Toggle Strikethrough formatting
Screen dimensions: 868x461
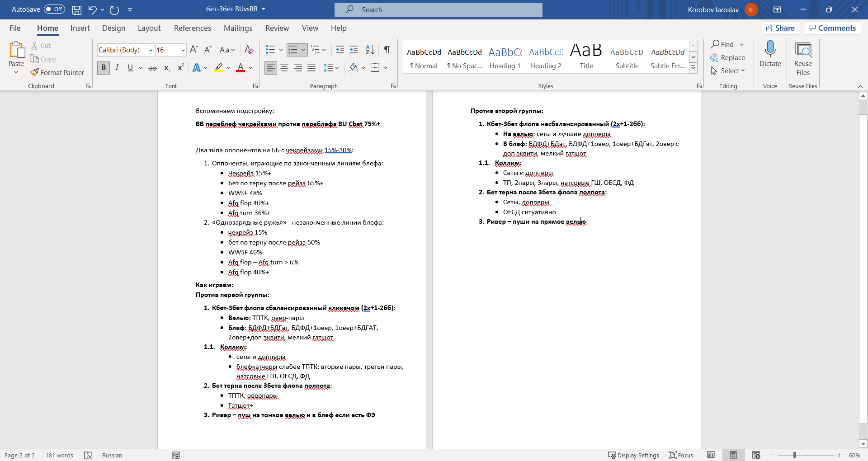153,68
